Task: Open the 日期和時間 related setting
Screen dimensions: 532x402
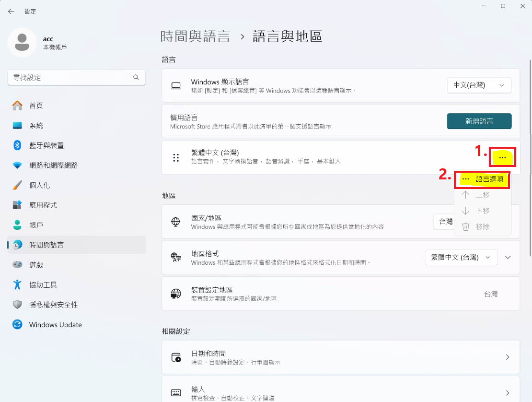Action: click(340, 357)
